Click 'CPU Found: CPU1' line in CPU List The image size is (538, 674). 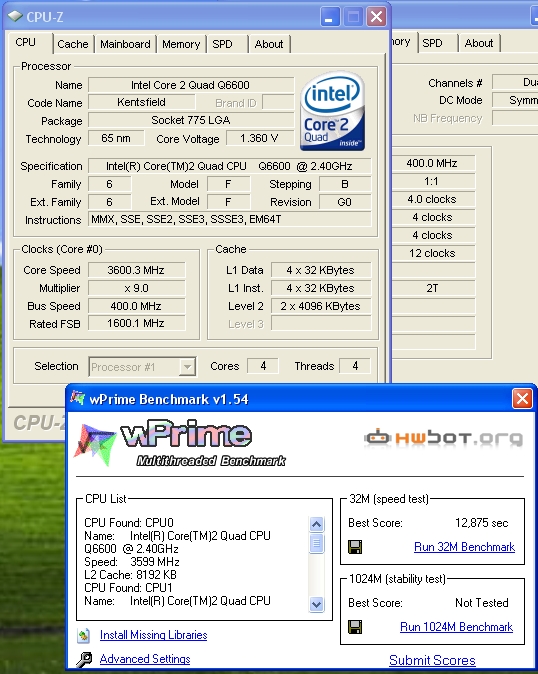128,588
